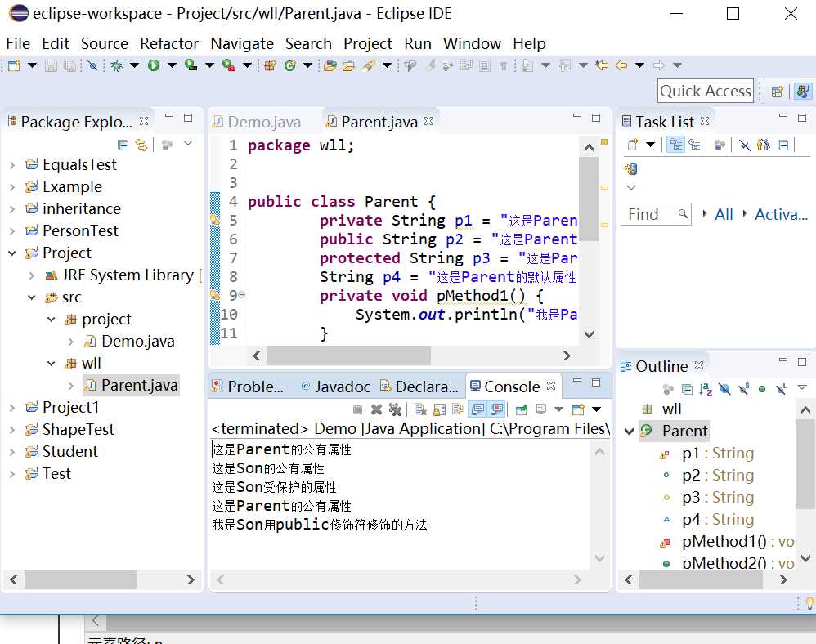Toggle Sort alphabetically in Outline
This screenshot has width=816, height=644.
point(706,389)
